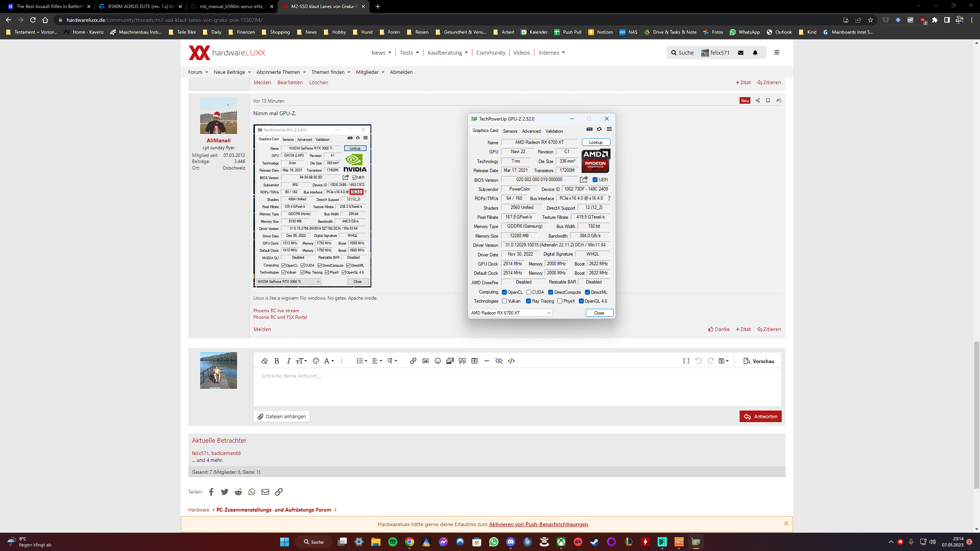Click the BIOS export share icon in GPU-Z
The height and width of the screenshot is (551, 980).
pyautogui.click(x=584, y=179)
